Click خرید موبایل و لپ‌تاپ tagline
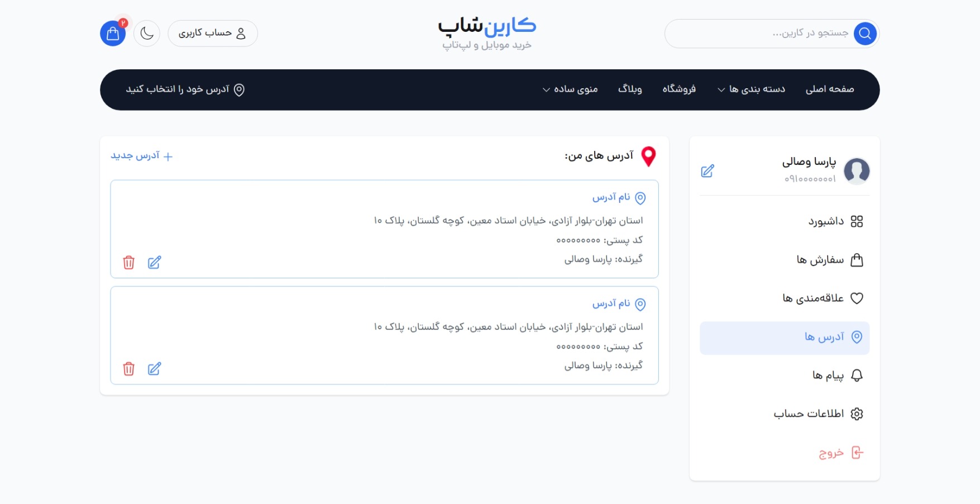980x504 pixels. click(x=487, y=45)
